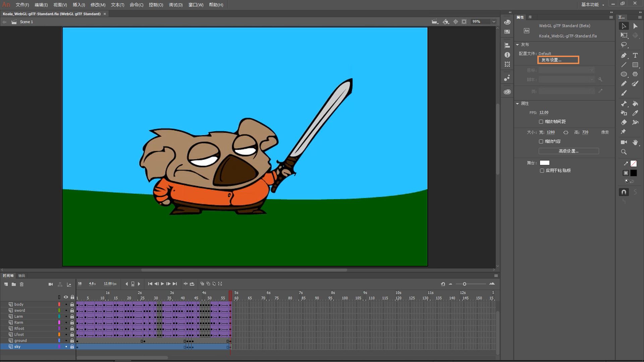Select the Text tool

pyautogui.click(x=635, y=55)
